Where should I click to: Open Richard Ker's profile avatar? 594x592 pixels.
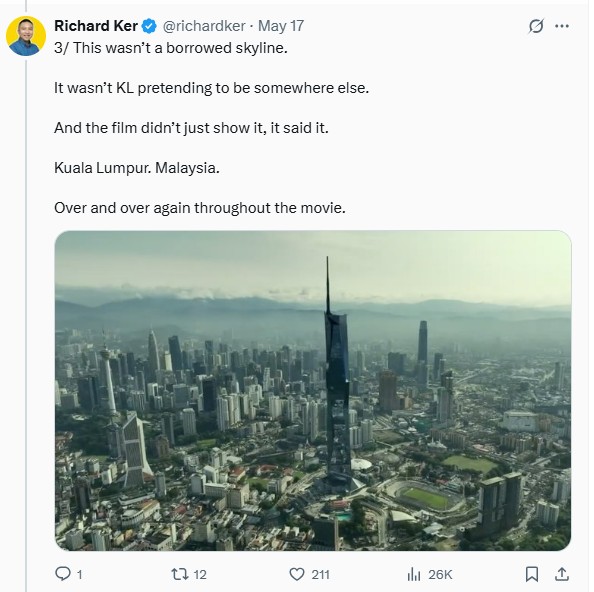point(26,36)
